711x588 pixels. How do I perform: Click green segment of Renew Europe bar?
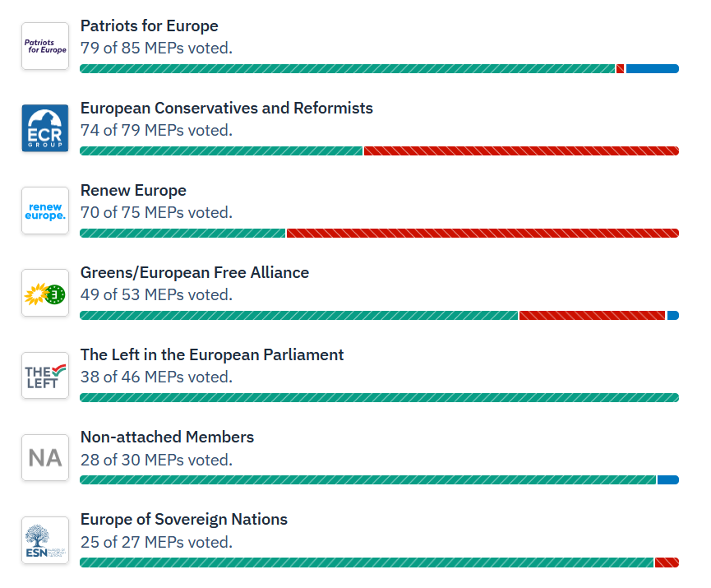pos(182,234)
